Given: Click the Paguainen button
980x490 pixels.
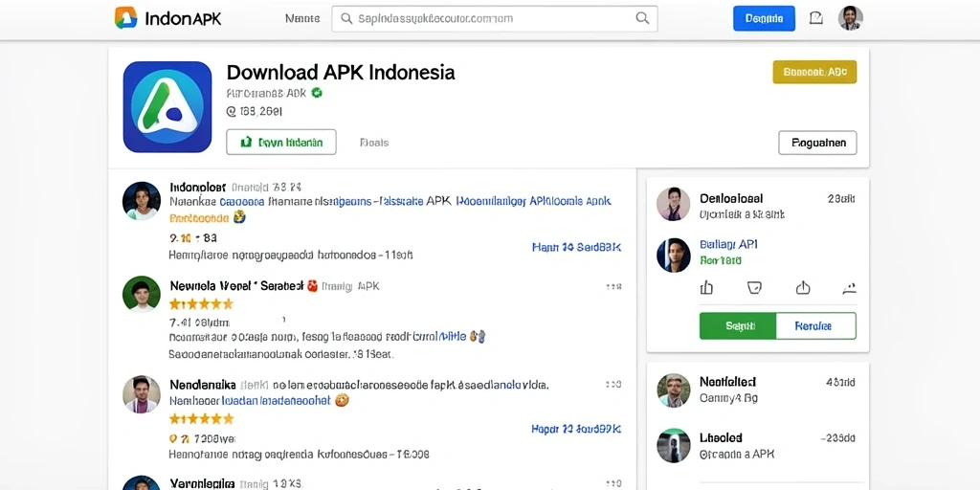Looking at the screenshot, I should (817, 143).
